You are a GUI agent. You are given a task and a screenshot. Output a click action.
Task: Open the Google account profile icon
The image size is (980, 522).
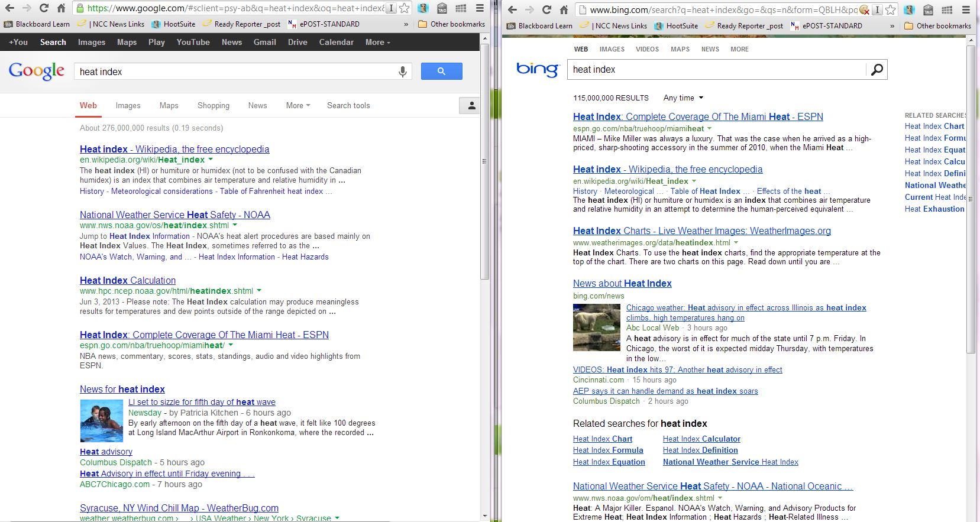point(471,105)
